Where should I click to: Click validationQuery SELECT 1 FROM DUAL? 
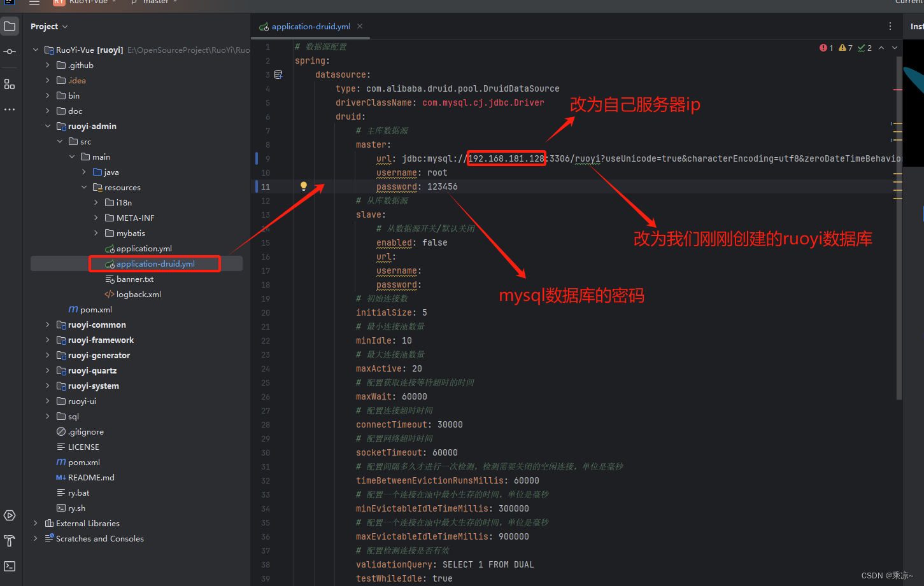pyautogui.click(x=445, y=564)
